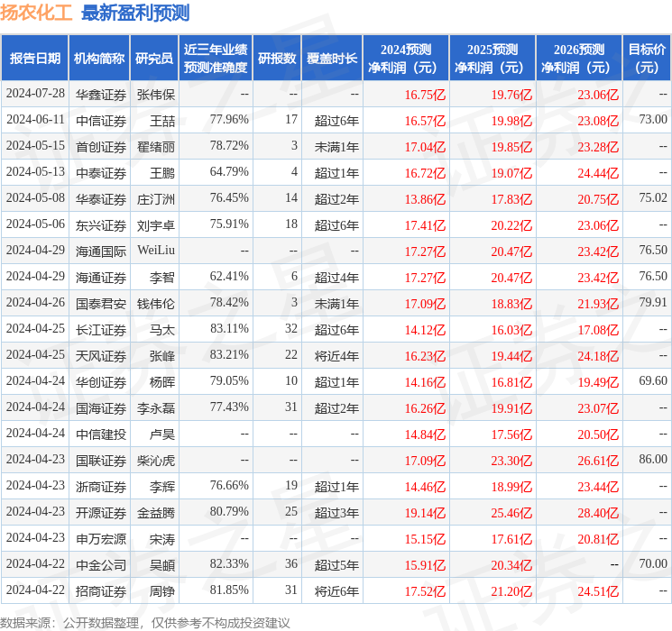Select the 首创证券 institution cell

[101, 147]
